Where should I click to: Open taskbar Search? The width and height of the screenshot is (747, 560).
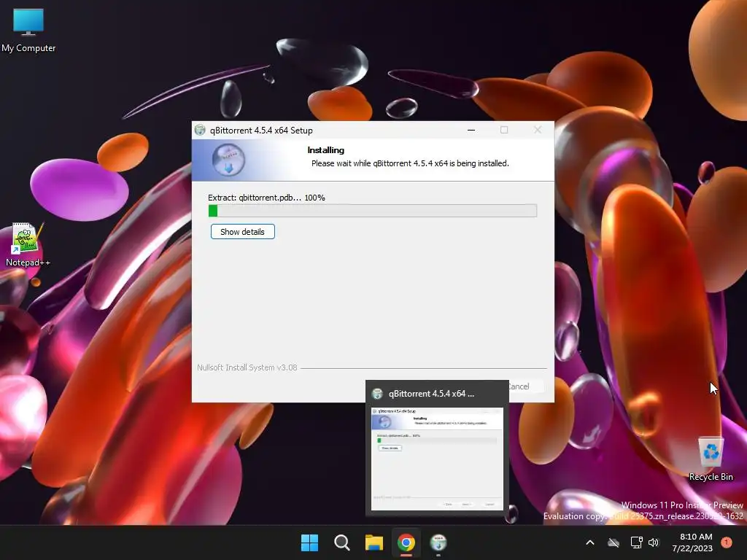pos(341,542)
